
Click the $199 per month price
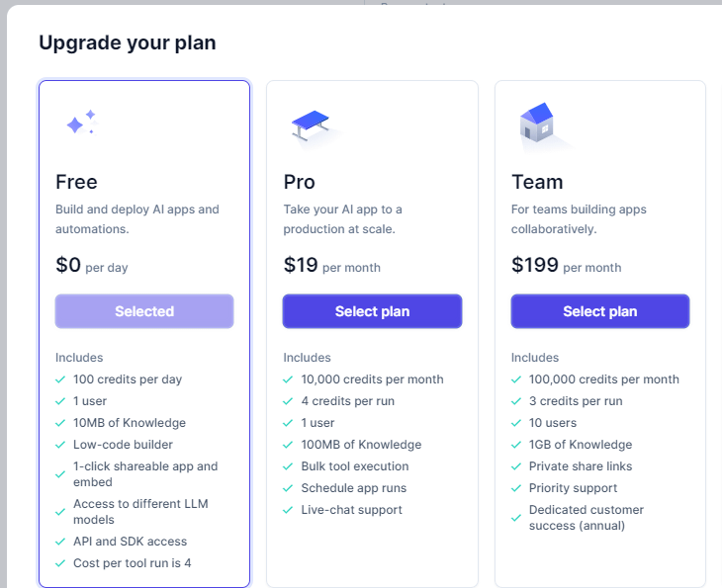point(566,266)
